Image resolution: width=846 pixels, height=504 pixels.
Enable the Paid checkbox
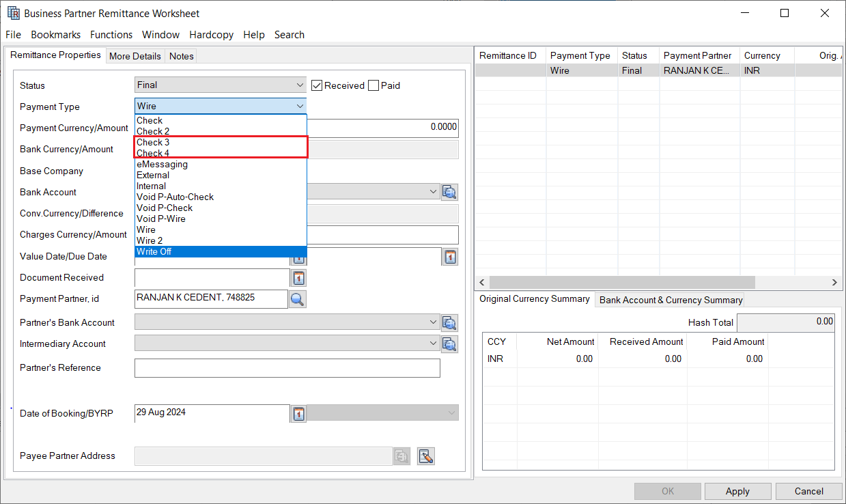click(x=373, y=85)
